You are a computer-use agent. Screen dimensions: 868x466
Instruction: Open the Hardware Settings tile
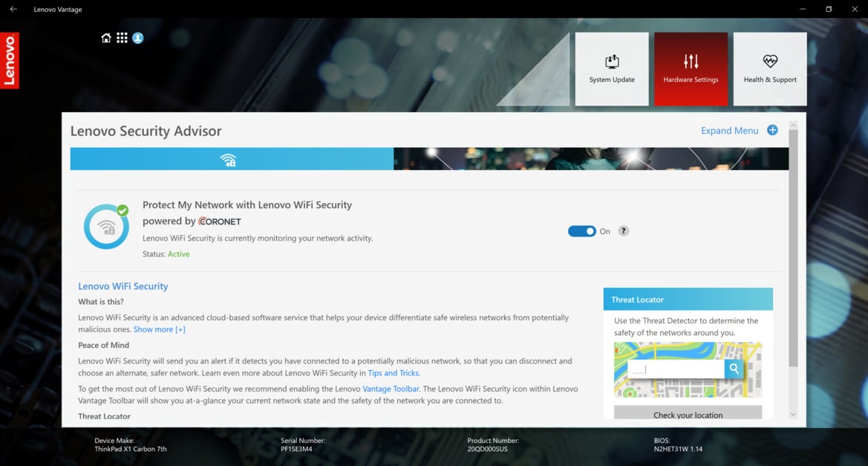pos(691,68)
